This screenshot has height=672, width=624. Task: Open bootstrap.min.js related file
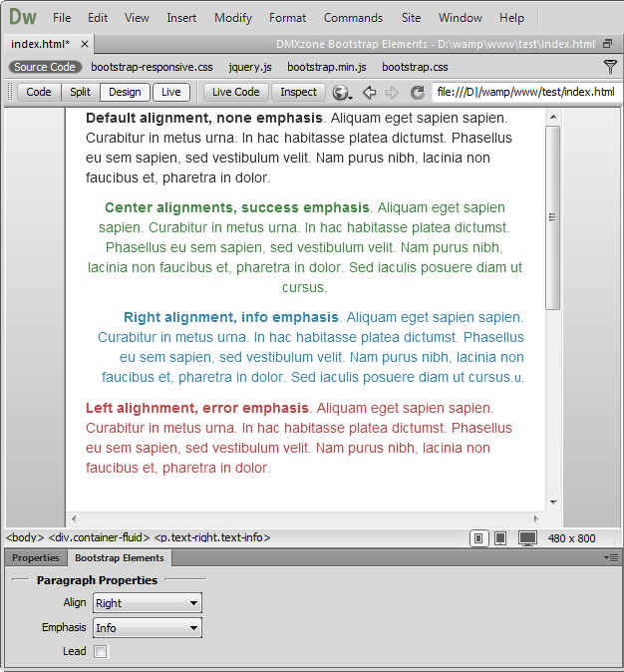click(x=327, y=67)
